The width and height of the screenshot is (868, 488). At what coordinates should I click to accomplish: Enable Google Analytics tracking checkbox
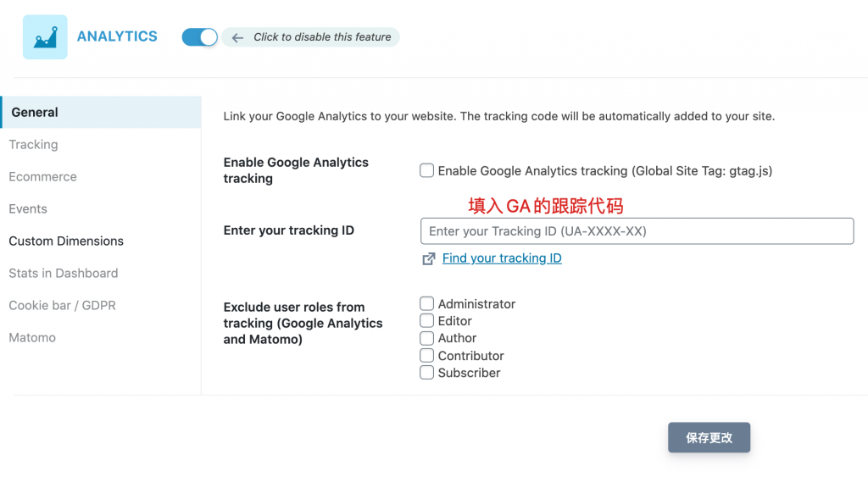427,170
